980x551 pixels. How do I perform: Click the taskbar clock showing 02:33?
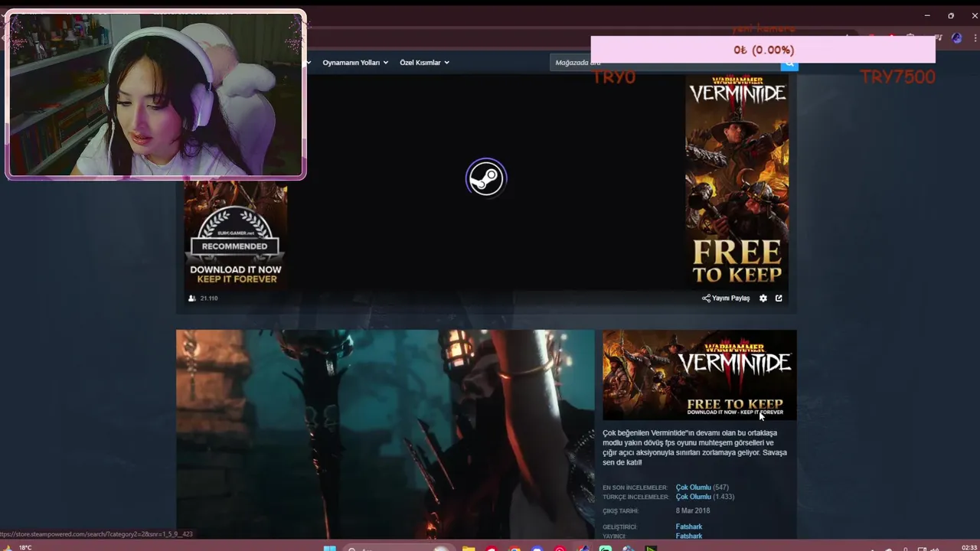pos(969,547)
